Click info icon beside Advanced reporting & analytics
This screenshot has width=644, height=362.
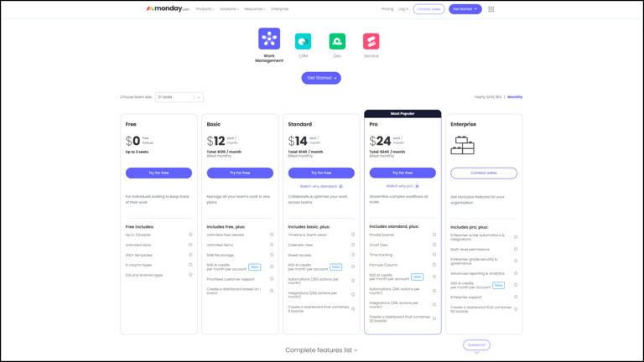[x=516, y=273]
